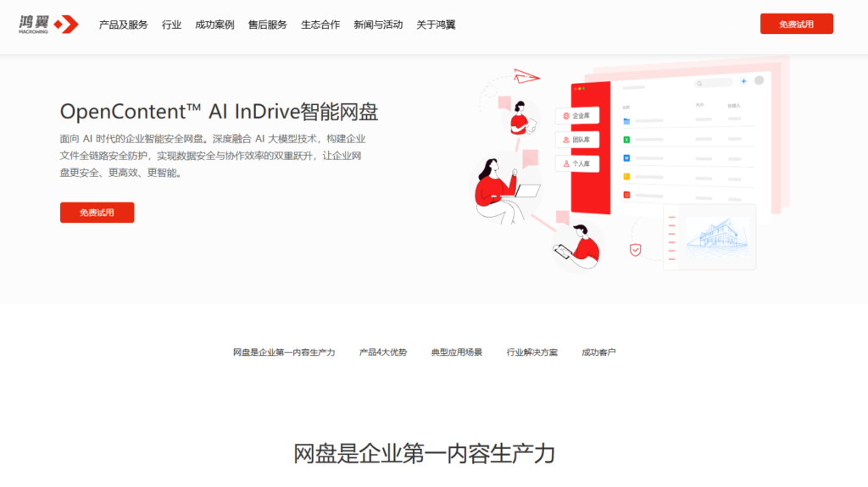
Task: Click the search bar in illustration
Action: point(713,83)
